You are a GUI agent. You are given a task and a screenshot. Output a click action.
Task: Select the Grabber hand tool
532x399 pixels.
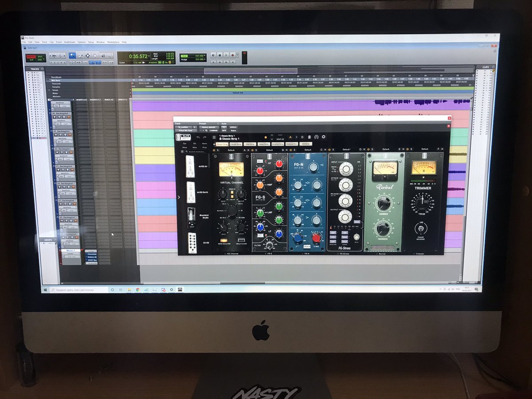[x=95, y=55]
